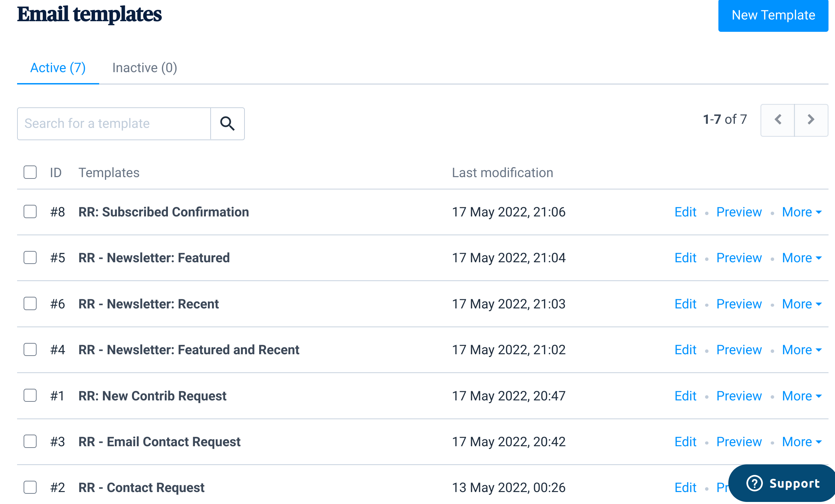Expand More menu for RR: Subscribed Confirmation

[802, 212]
